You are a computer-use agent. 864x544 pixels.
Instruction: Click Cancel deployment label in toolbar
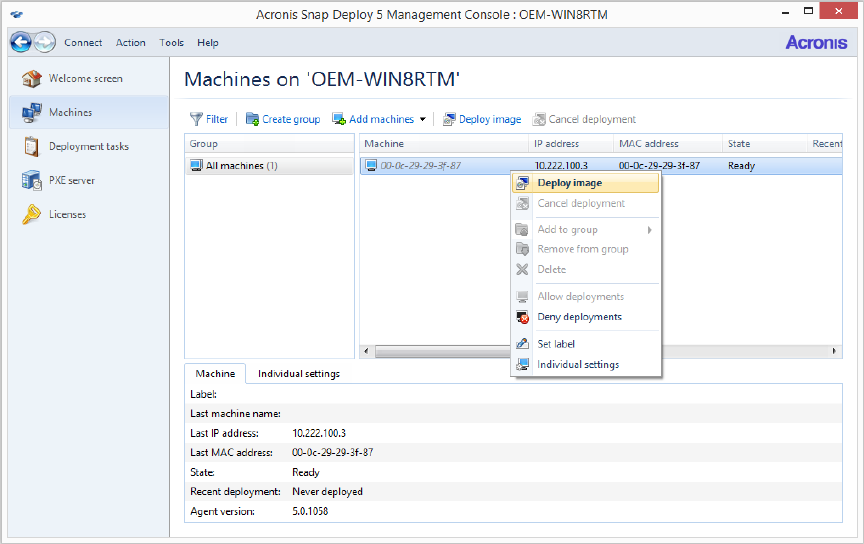coord(592,119)
